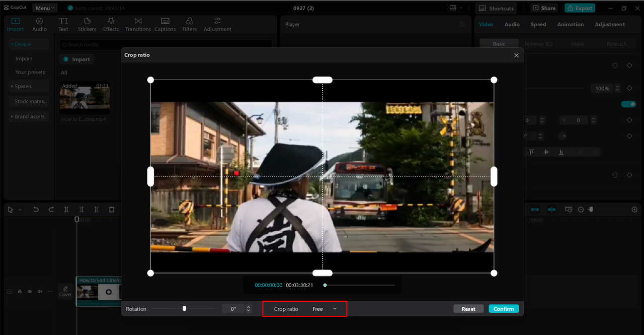This screenshot has height=335, width=644.
Task: Open the layout switcher dropdown near Shortcuts
Action: tap(456, 8)
